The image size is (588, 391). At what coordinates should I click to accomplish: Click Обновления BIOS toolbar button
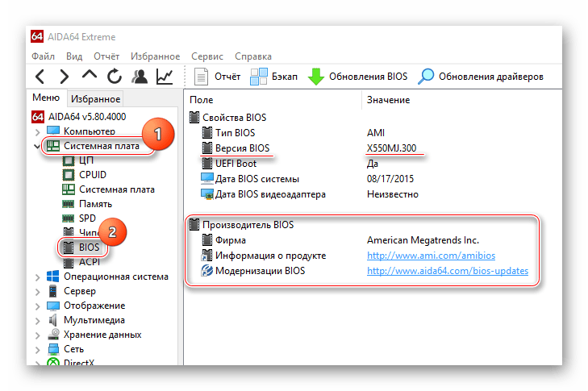[x=357, y=77]
